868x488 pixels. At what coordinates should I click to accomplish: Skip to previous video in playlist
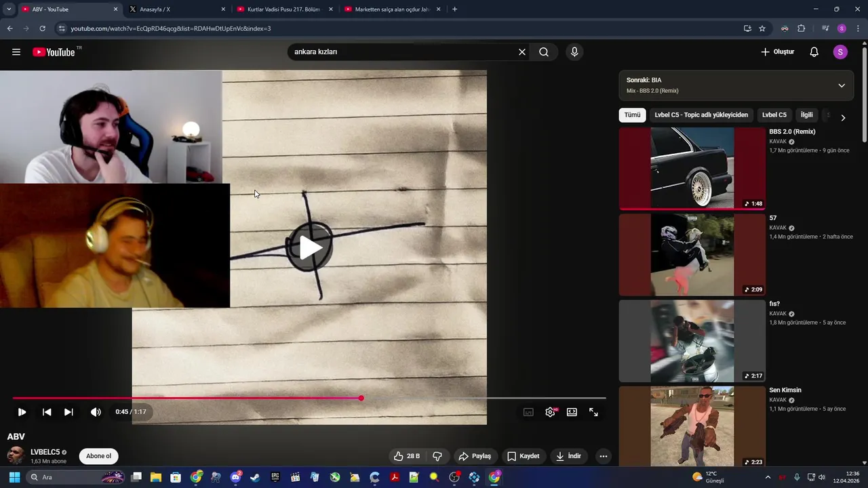[x=47, y=412]
